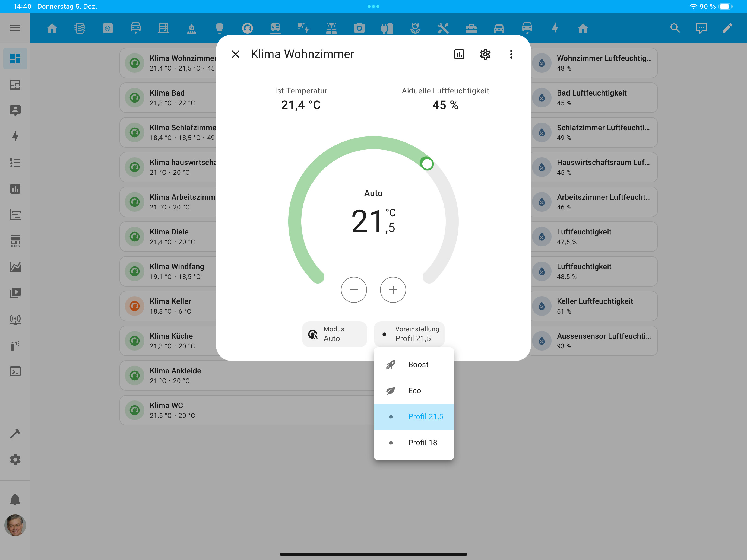Open the floor plan sidebar icon
The height and width of the screenshot is (560, 747).
(15, 84)
